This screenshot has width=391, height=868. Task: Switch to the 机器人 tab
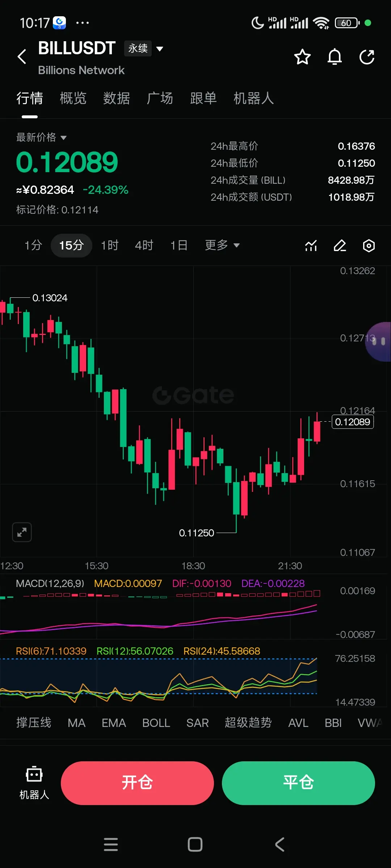click(254, 98)
